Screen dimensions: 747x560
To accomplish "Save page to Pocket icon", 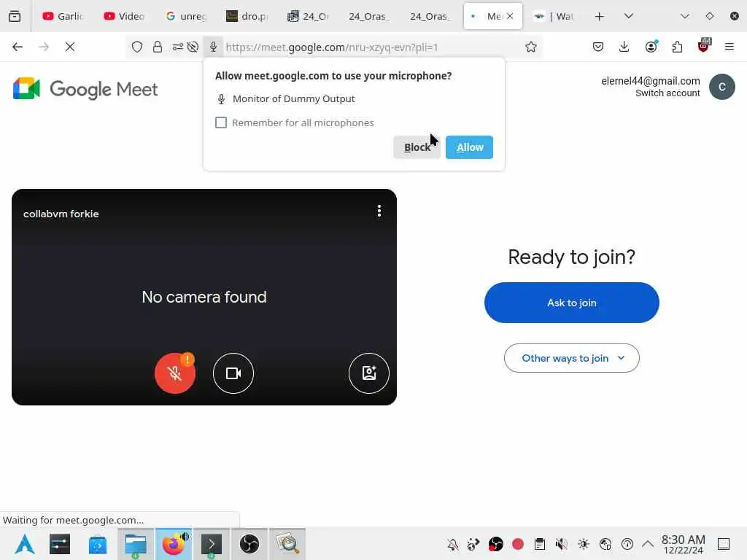I will [598, 47].
